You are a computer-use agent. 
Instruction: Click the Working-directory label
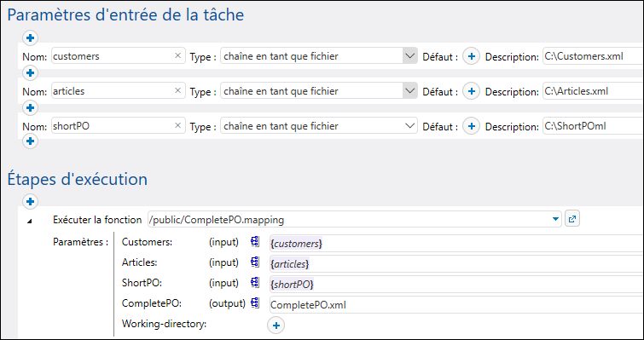164,324
